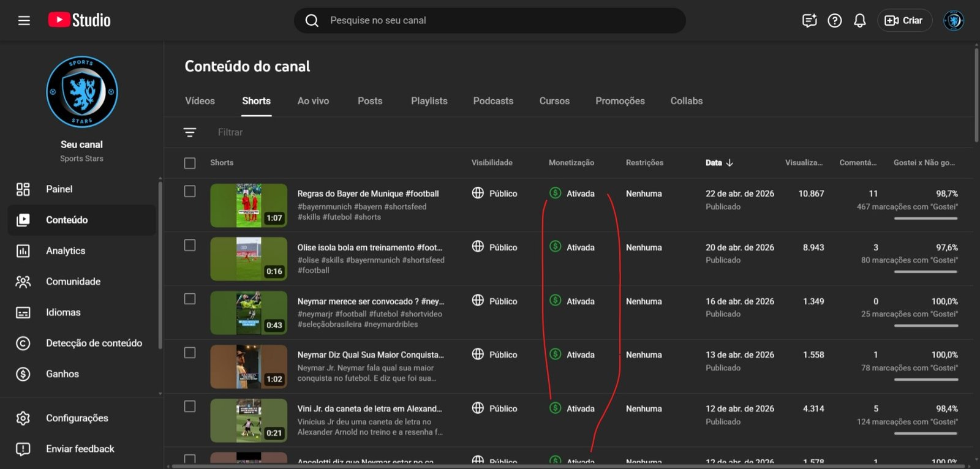
Task: Sort by the Data column arrow
Action: coord(729,163)
